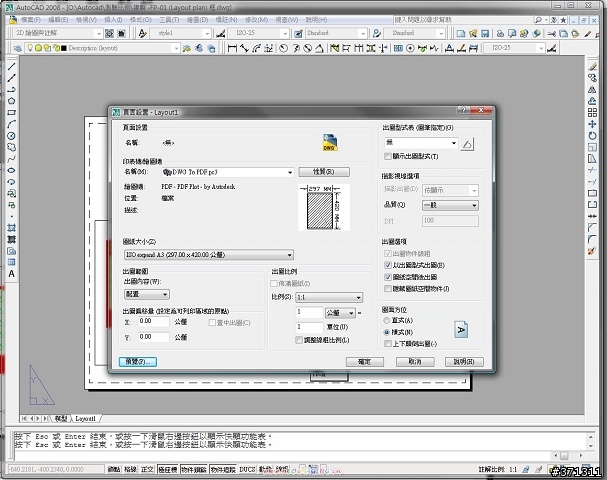Select the Erase modify tool
Screen dimensions: 607x480
click(592, 67)
